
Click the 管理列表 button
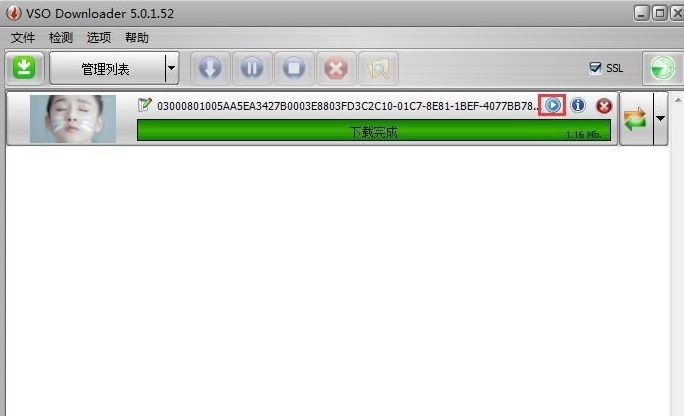point(107,68)
